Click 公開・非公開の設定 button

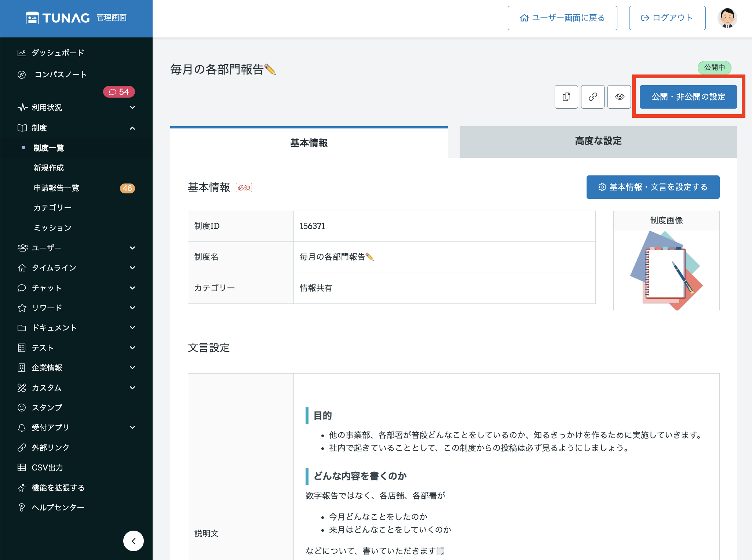[688, 97]
